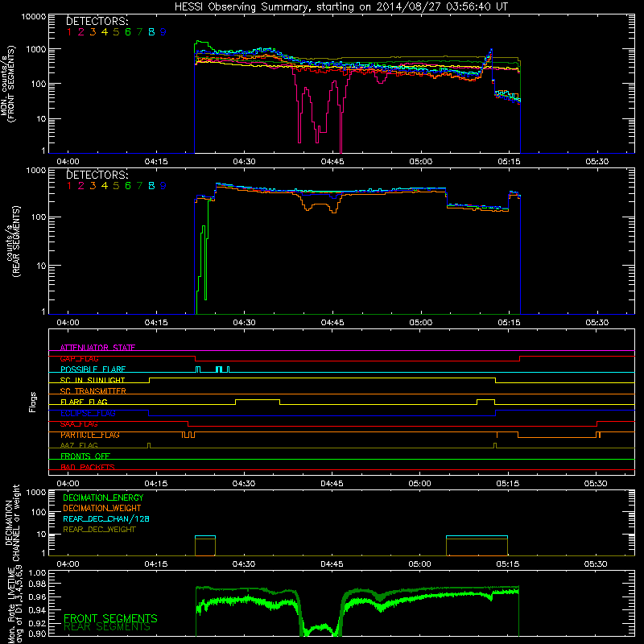Select pink detector number 2 in front segments legend
Image resolution: width=644 pixels, height=644 pixels.
pyautogui.click(x=81, y=32)
